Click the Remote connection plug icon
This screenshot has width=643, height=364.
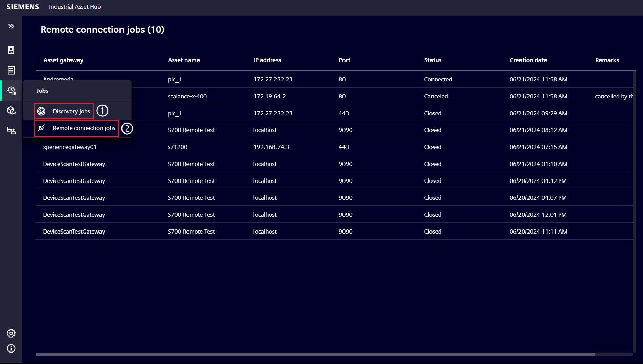click(x=41, y=128)
